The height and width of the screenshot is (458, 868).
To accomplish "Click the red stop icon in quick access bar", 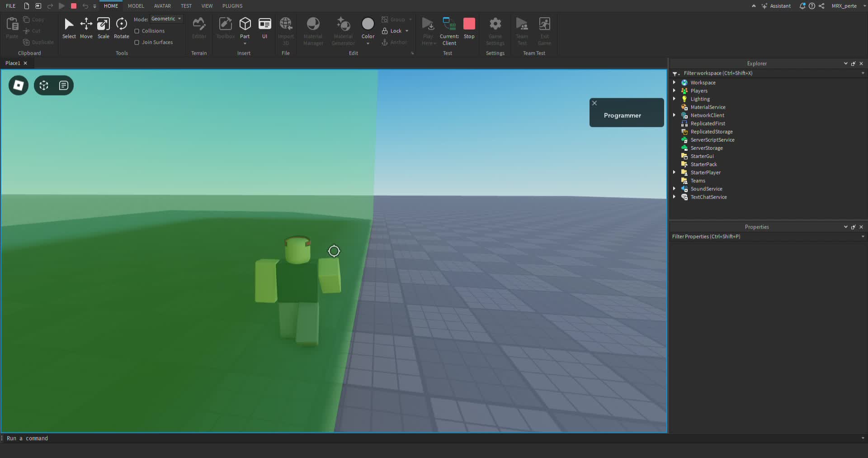I will 74,6.
